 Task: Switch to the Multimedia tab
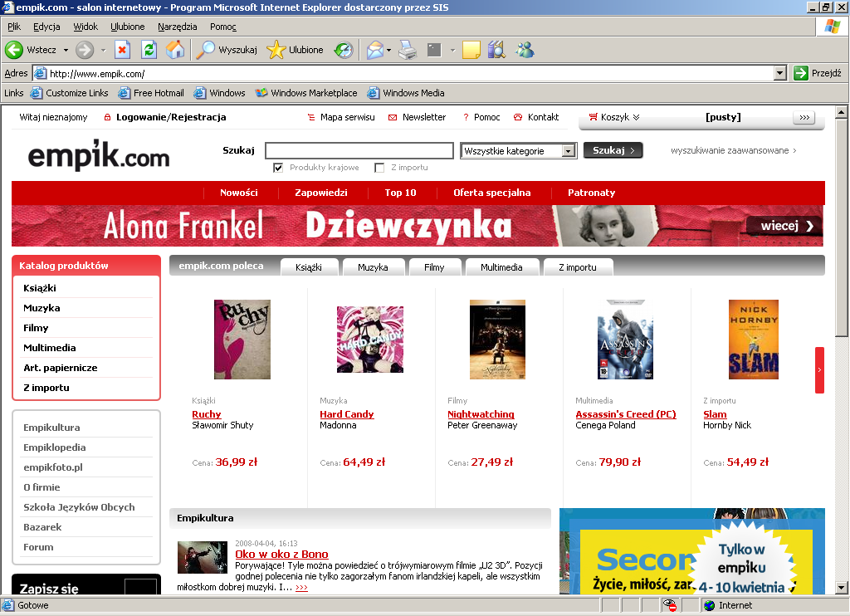[x=501, y=267]
